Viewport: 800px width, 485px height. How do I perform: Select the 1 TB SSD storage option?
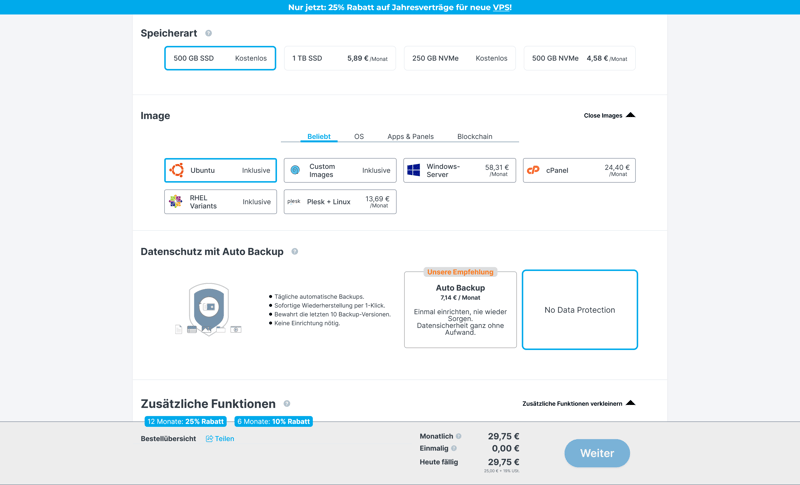[340, 58]
